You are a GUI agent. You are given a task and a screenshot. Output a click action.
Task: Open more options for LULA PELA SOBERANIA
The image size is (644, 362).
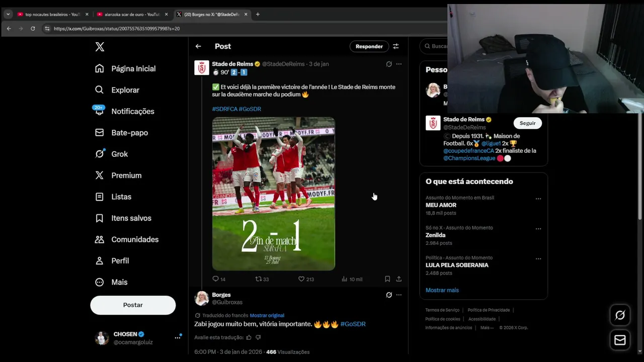click(x=538, y=259)
